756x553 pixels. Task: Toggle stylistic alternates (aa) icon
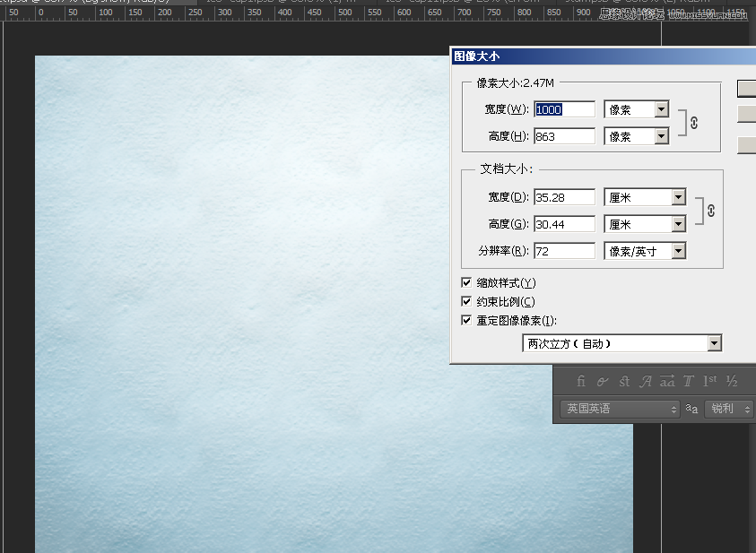667,381
